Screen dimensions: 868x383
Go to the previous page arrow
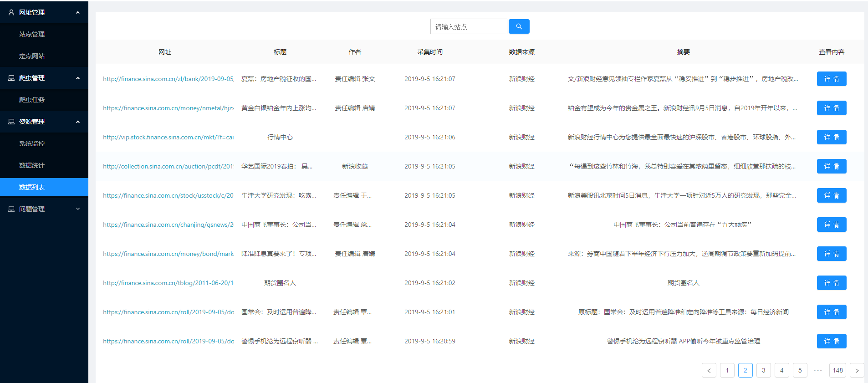click(709, 370)
